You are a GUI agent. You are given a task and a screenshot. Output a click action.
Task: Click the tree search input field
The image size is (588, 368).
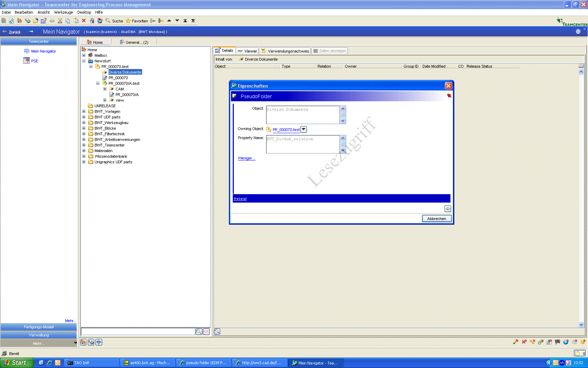(138, 332)
